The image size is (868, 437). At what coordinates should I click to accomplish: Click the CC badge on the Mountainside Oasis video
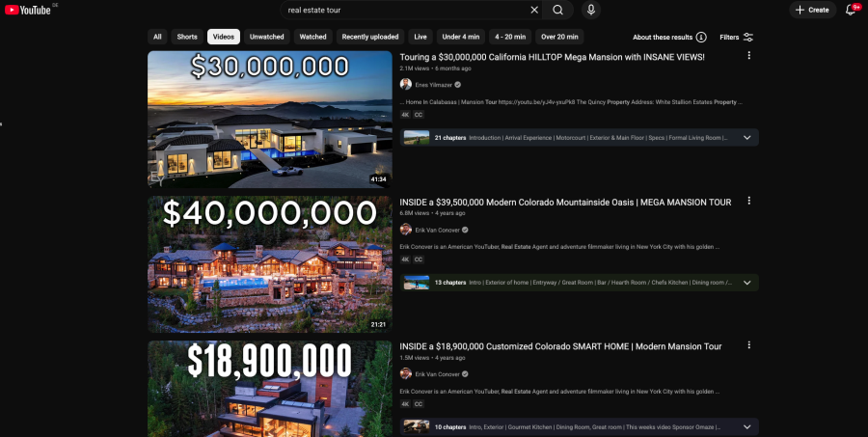419,259
